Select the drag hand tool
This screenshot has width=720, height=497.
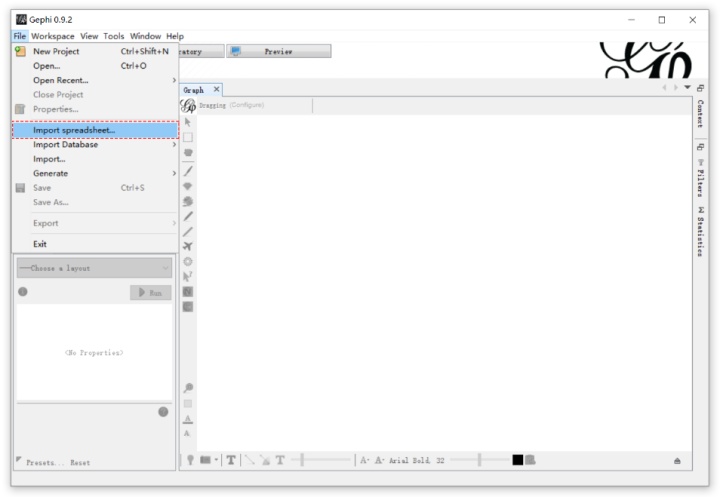click(x=188, y=152)
